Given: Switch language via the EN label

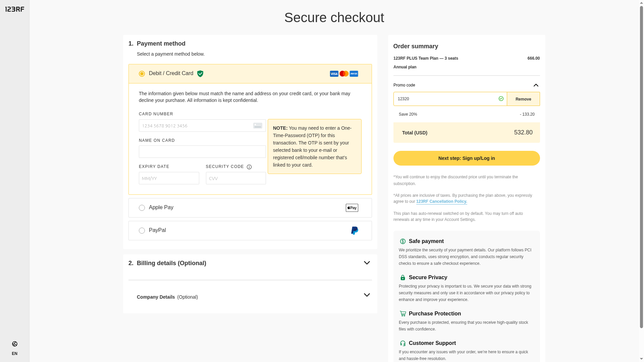Looking at the screenshot, I should click(x=14, y=354).
